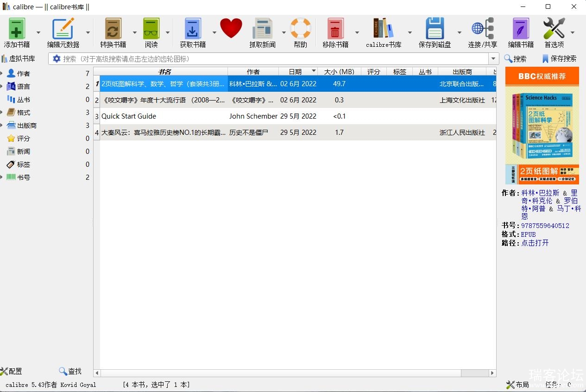This screenshot has width=586, height=392.
Task: Click the 评分 column header
Action: [x=374, y=71]
